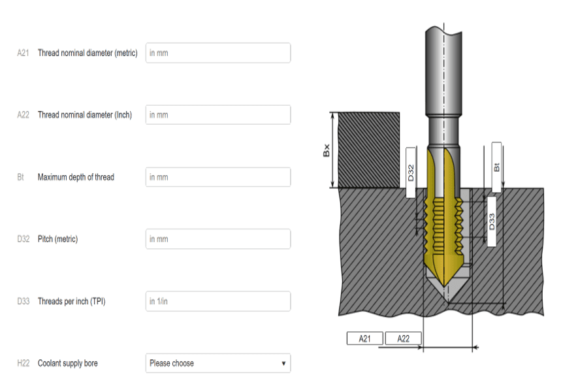Click the D32 pitch metric input box
The width and height of the screenshot is (578, 392).
click(217, 238)
